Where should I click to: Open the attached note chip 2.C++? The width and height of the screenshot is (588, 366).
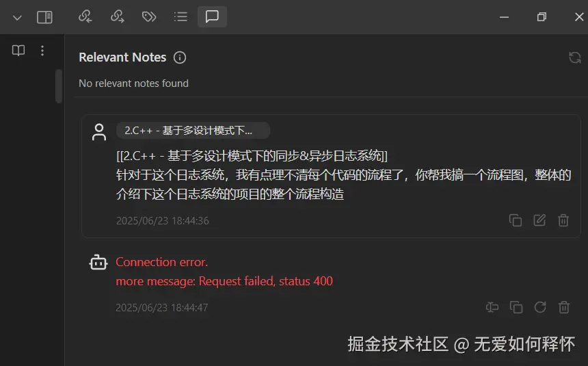click(193, 130)
